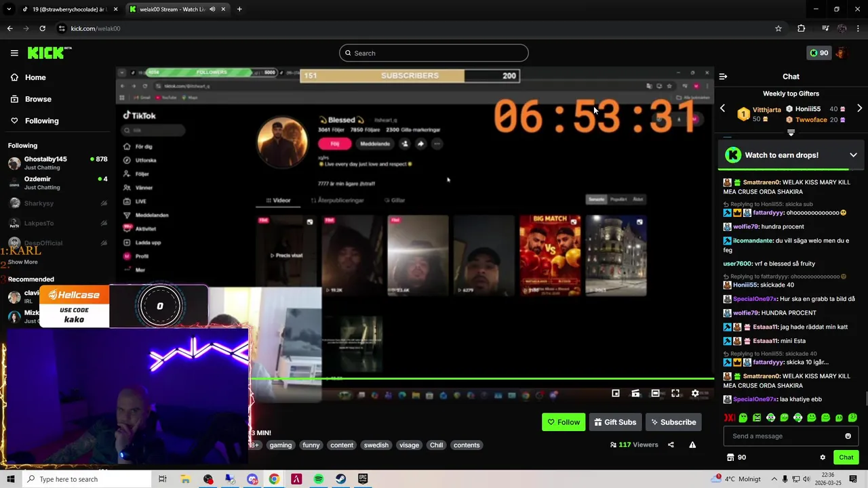868x488 pixels.
Task: Open the chat shop showing 90
Action: (736, 457)
